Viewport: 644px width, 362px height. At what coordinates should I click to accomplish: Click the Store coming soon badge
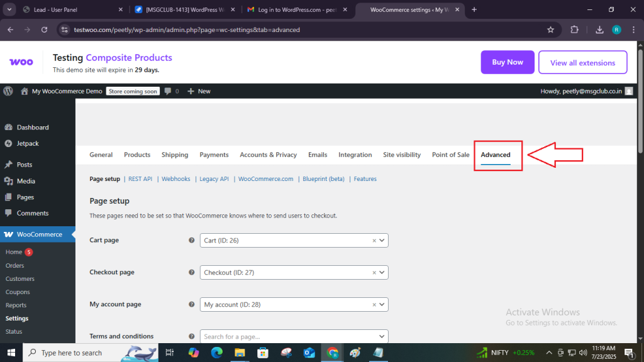pyautogui.click(x=133, y=91)
